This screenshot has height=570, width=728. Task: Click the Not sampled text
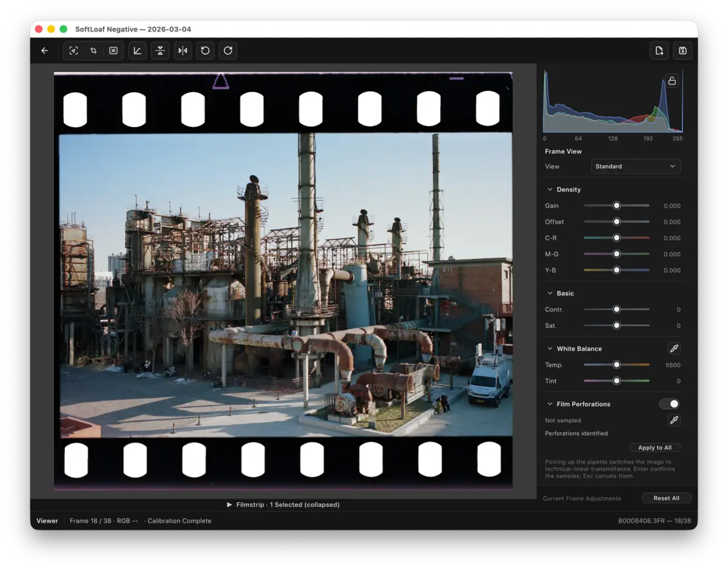coord(563,420)
